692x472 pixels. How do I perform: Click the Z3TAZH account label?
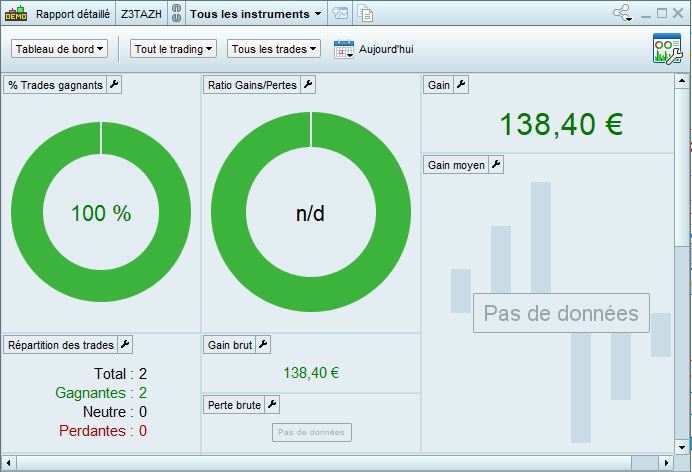click(x=141, y=14)
